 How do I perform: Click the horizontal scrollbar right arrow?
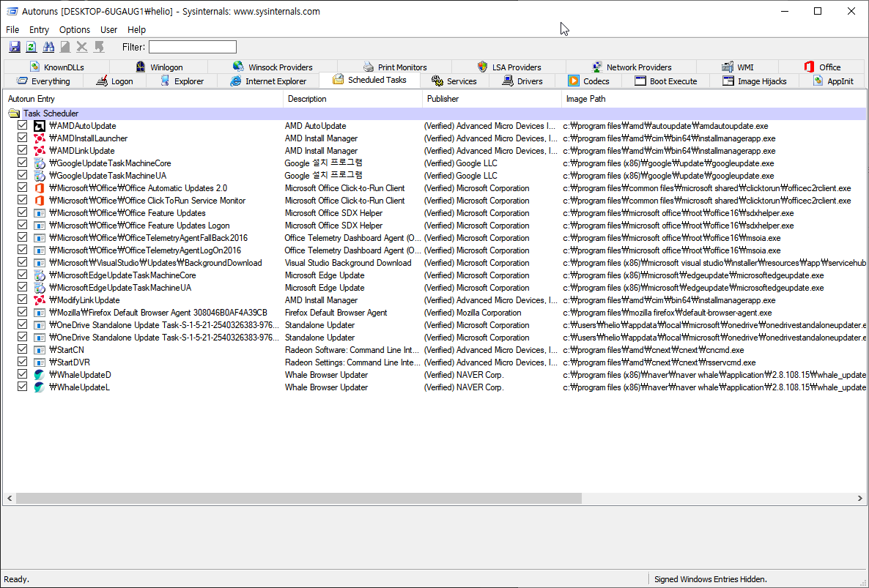tap(859, 499)
